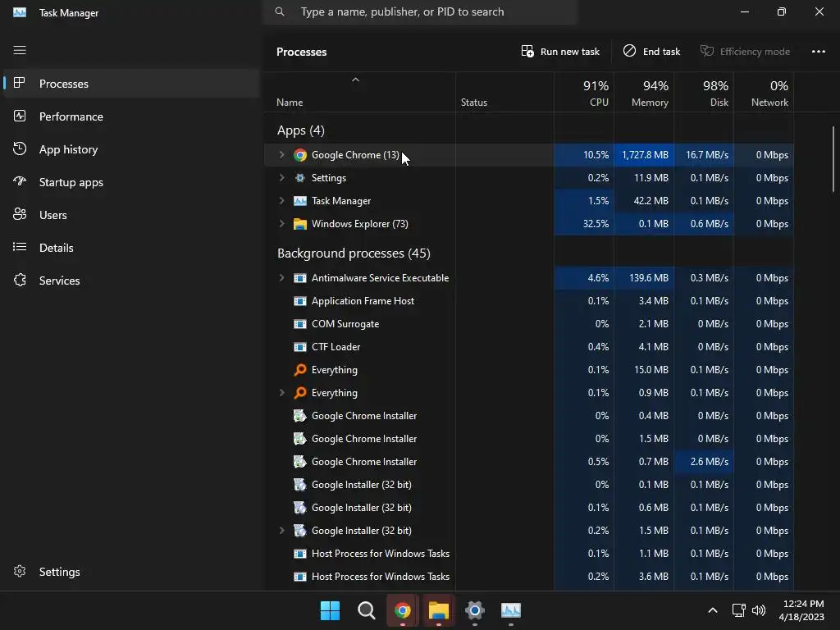Click the 2.6 MB/s disk cell
Viewport: 840px width, 630px height.
click(x=704, y=462)
